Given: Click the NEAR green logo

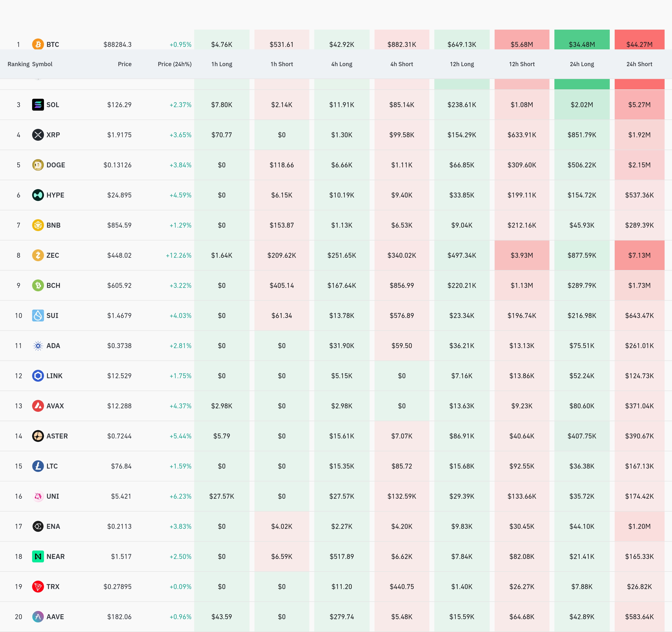Looking at the screenshot, I should 38,556.
